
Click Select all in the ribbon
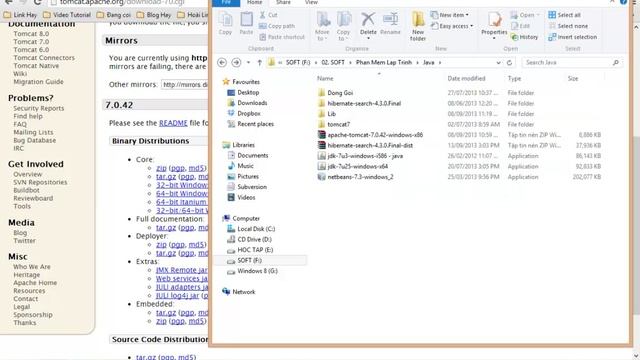[564, 15]
